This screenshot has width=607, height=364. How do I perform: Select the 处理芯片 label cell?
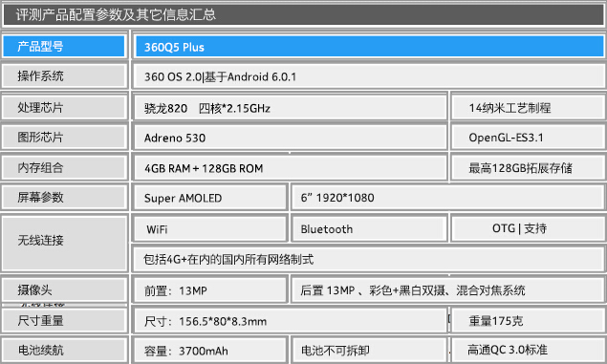pyautogui.click(x=64, y=107)
